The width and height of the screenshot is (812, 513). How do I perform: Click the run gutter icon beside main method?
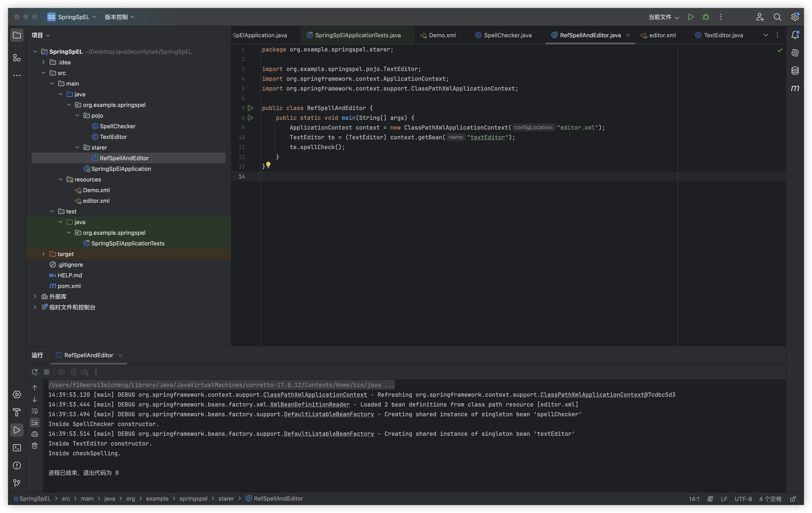tap(251, 118)
